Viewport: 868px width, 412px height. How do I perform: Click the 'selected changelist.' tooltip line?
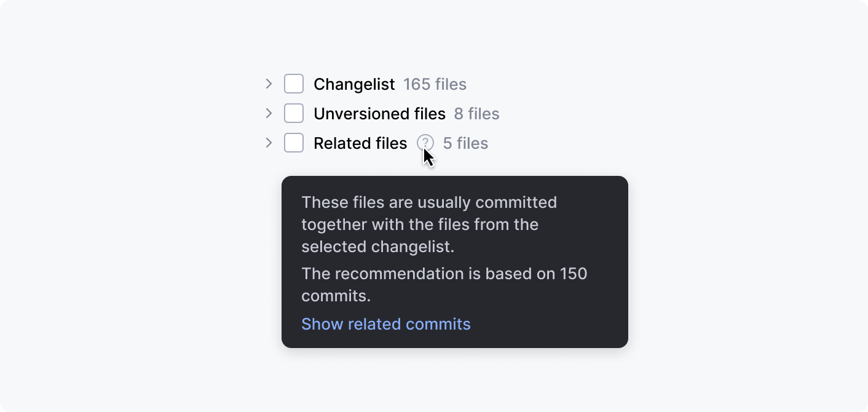(x=378, y=247)
